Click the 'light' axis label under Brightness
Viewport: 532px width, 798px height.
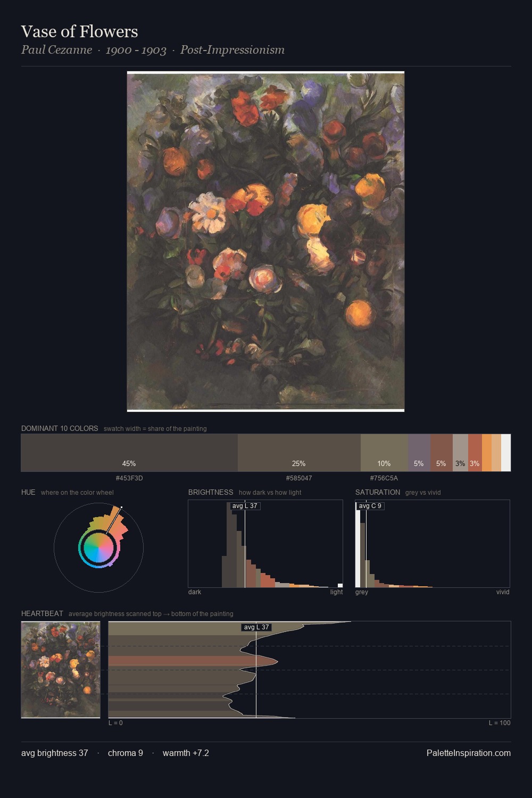pos(336,592)
